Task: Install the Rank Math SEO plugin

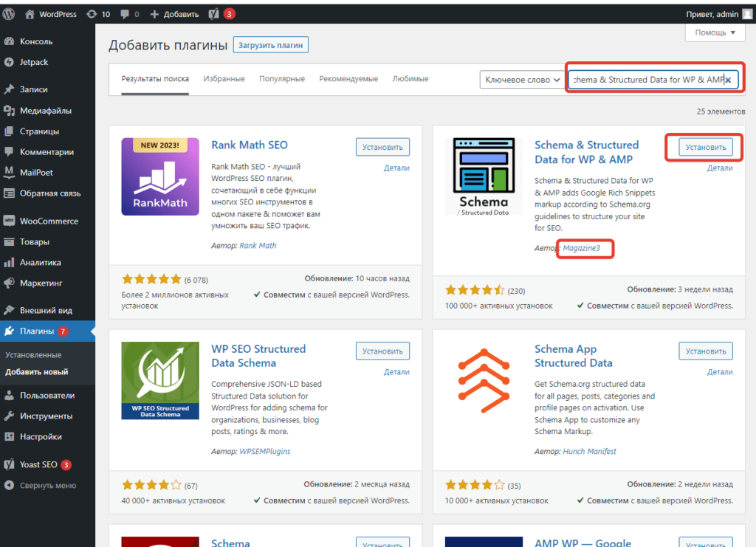Action: (x=383, y=147)
